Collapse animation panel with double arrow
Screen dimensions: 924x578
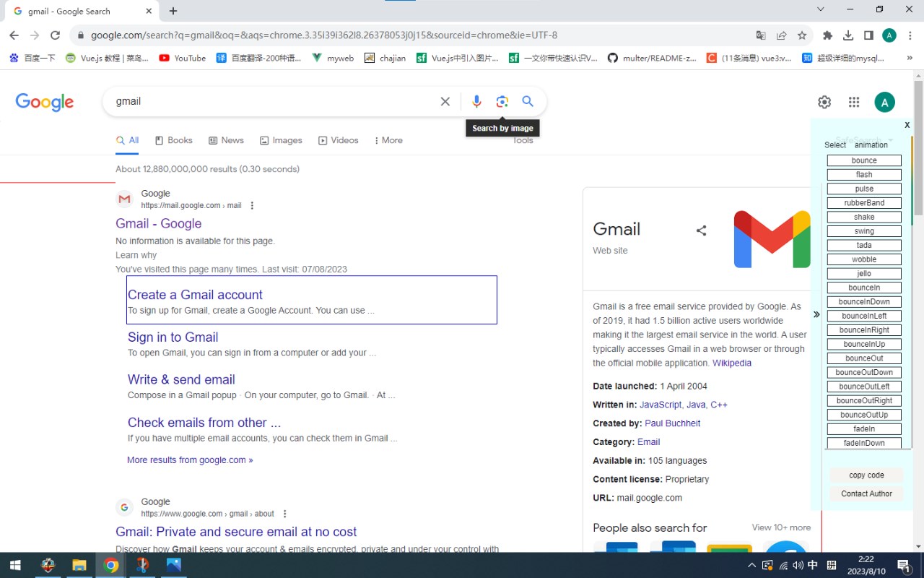[816, 314]
